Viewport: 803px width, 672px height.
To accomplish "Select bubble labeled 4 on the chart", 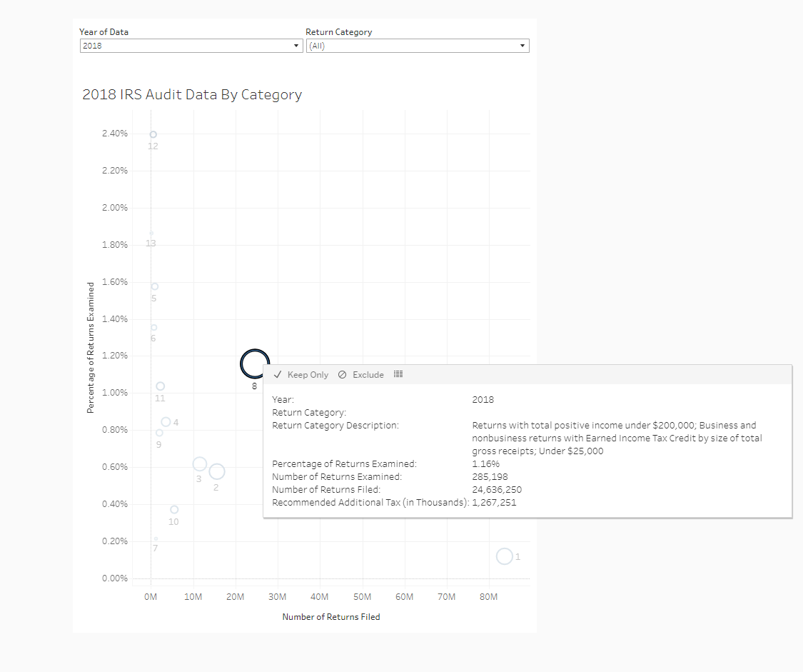I will [166, 422].
